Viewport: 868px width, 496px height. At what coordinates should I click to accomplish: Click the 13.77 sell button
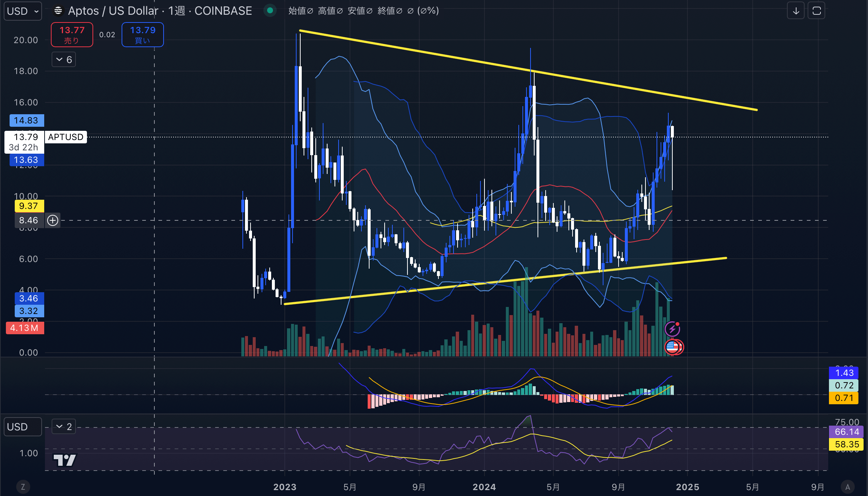(72, 35)
